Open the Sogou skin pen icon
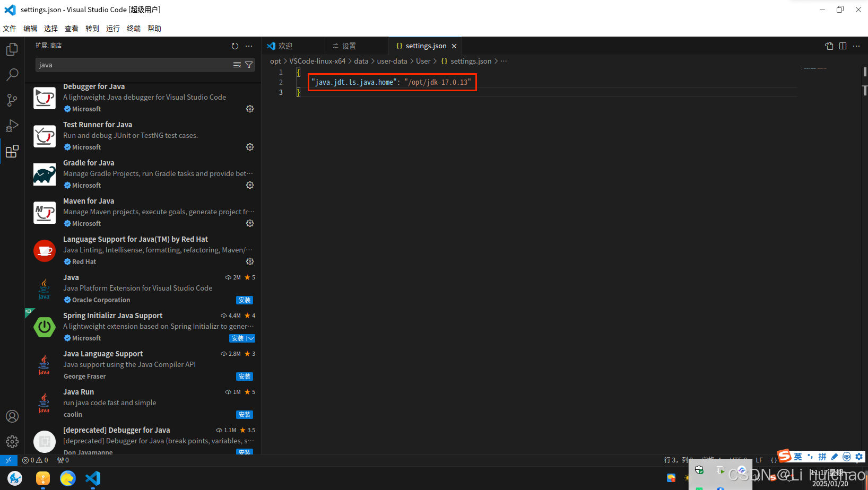Screen dimensions: 868x490 (x=835, y=457)
